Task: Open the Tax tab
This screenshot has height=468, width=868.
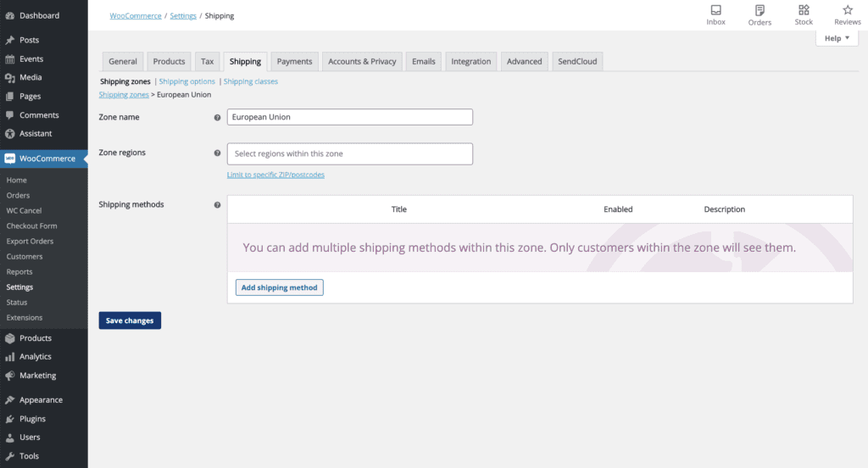Action: pyautogui.click(x=207, y=62)
